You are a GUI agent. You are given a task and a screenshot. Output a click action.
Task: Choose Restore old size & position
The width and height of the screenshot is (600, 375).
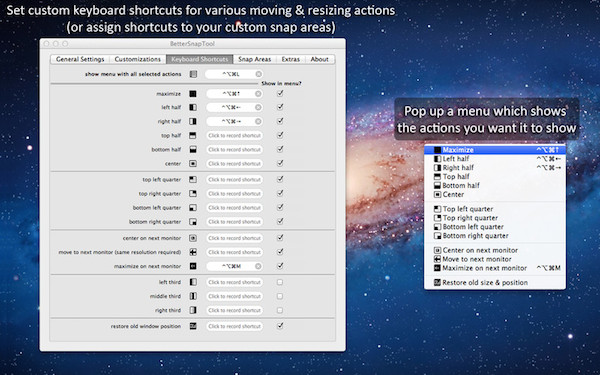pos(495,283)
